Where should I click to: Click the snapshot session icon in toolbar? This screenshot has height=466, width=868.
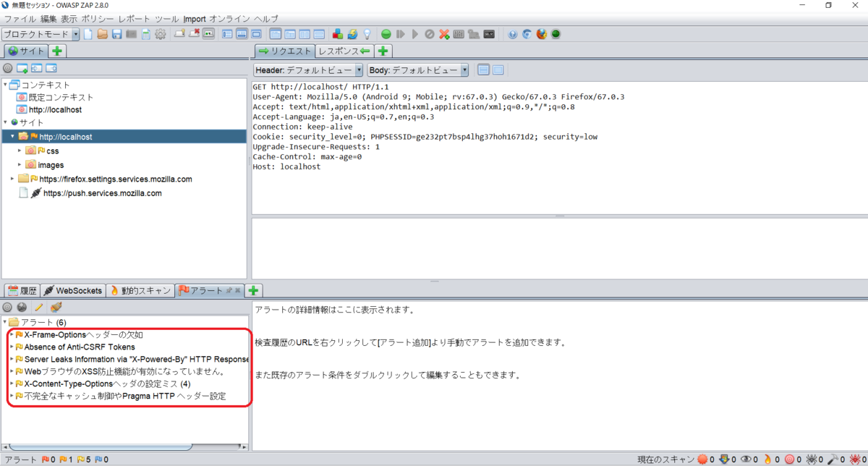point(131,34)
